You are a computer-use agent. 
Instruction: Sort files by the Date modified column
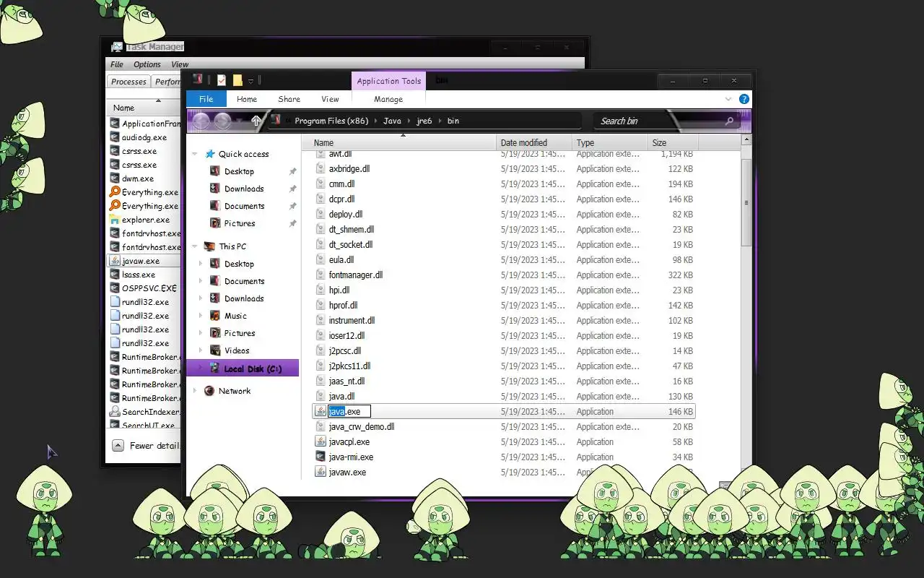tap(534, 142)
